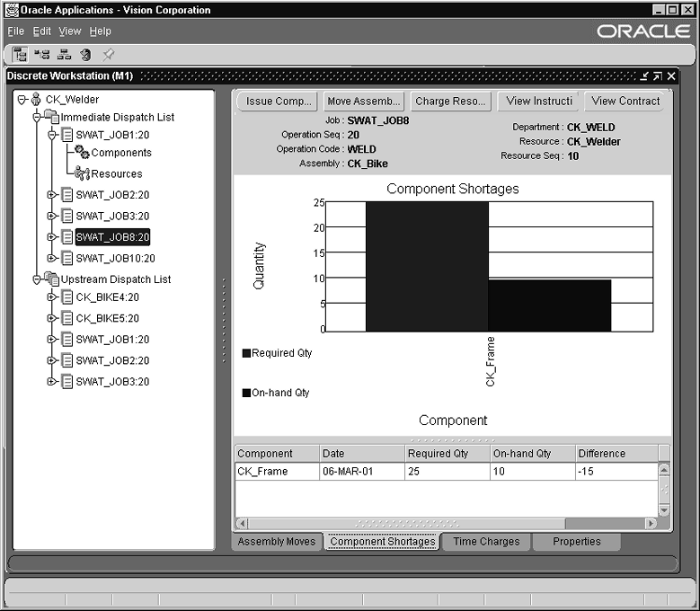Click the CK_Welder person icon
The height and width of the screenshot is (611, 700).
[x=36, y=99]
